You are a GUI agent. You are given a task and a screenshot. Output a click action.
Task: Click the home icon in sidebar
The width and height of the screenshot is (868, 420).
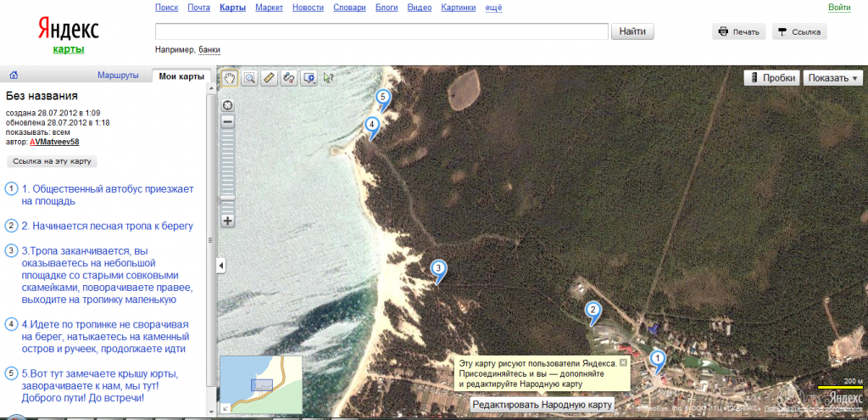click(14, 76)
